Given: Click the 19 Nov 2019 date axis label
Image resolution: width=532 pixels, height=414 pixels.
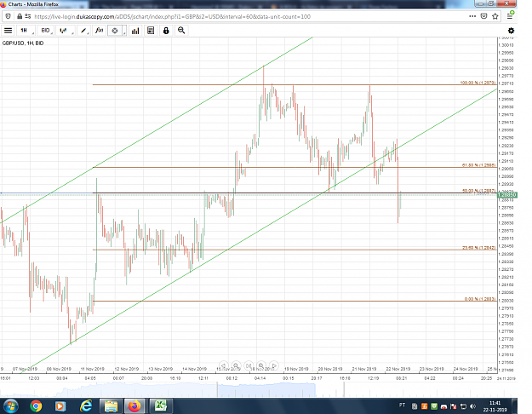Looking at the screenshot, I should [x=296, y=369].
